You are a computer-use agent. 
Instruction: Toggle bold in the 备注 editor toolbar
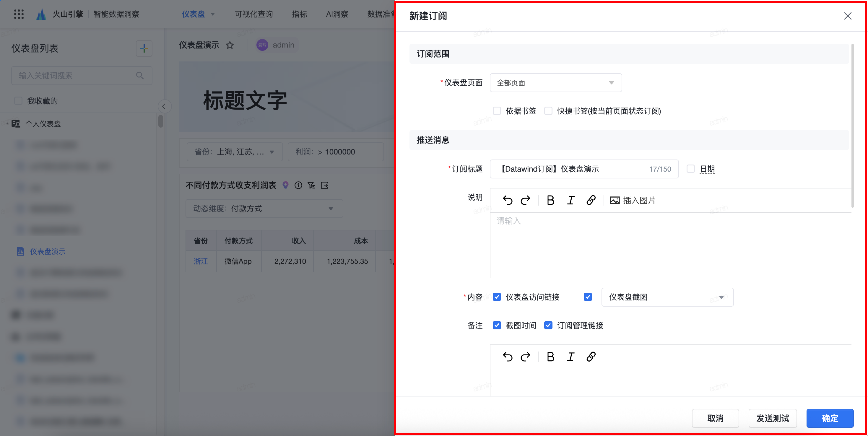550,357
